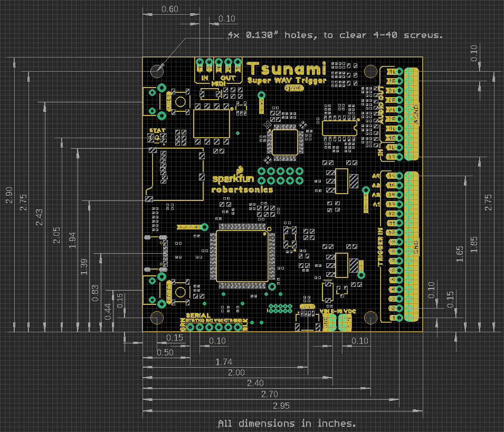Click the 2.95 width dimension
This screenshot has width=504, height=432.
click(x=281, y=406)
